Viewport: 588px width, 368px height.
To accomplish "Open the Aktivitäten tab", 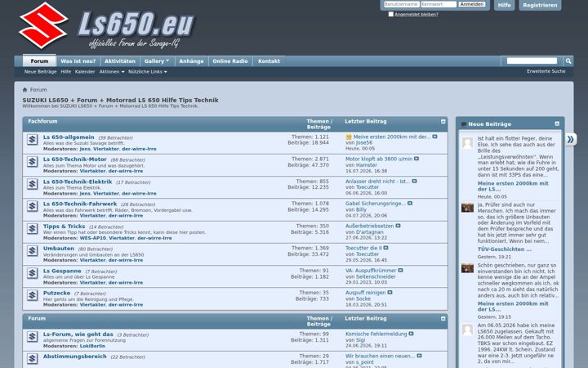I will tap(120, 61).
